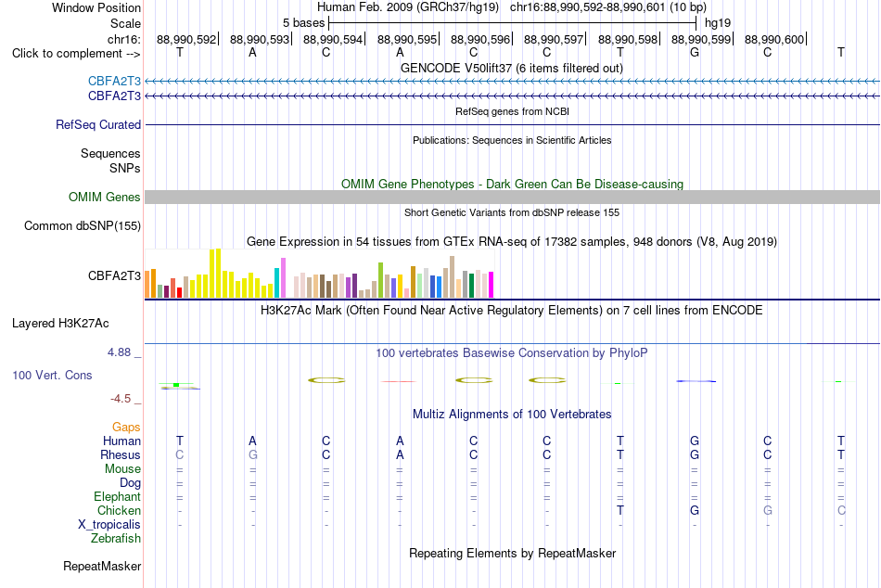Image resolution: width=881 pixels, height=588 pixels.
Task: Click the Elephant species label
Action: click(x=118, y=497)
